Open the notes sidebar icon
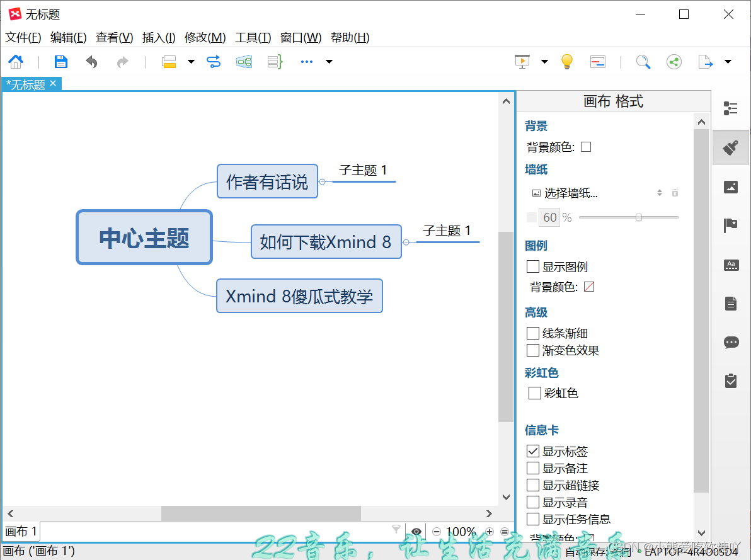The image size is (751, 560). (731, 304)
